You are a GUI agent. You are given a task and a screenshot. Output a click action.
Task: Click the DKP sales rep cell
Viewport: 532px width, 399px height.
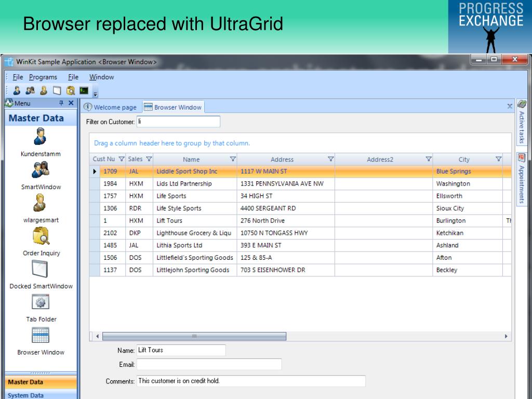139,233
